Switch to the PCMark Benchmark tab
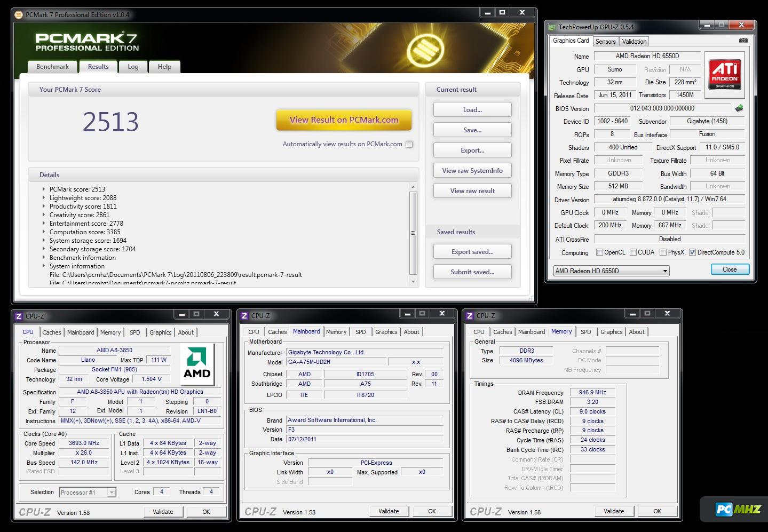Image resolution: width=768 pixels, height=532 pixels. tap(52, 67)
